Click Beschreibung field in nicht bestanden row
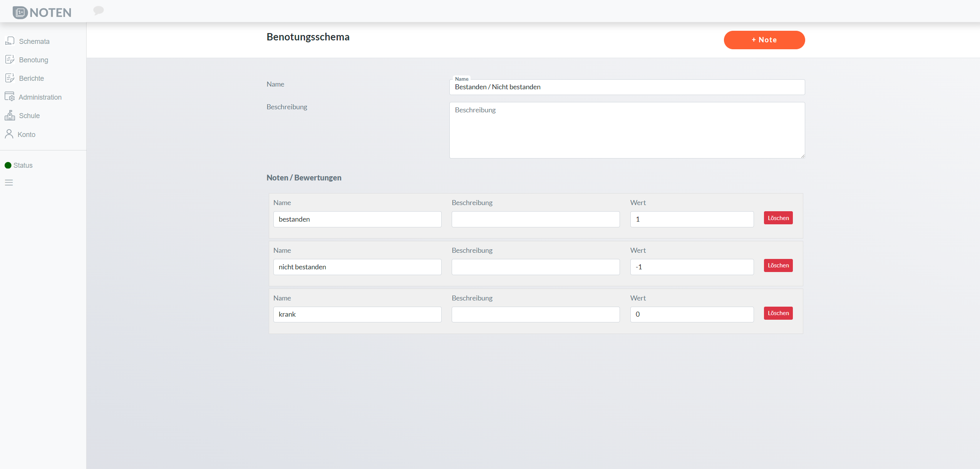The width and height of the screenshot is (980, 469). [536, 267]
